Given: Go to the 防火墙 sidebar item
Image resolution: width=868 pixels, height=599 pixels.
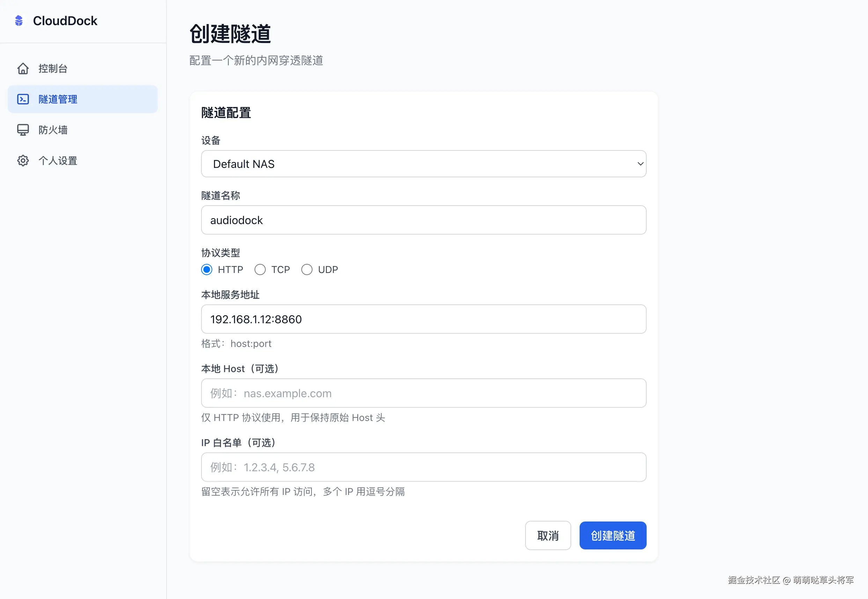Looking at the screenshot, I should (53, 130).
